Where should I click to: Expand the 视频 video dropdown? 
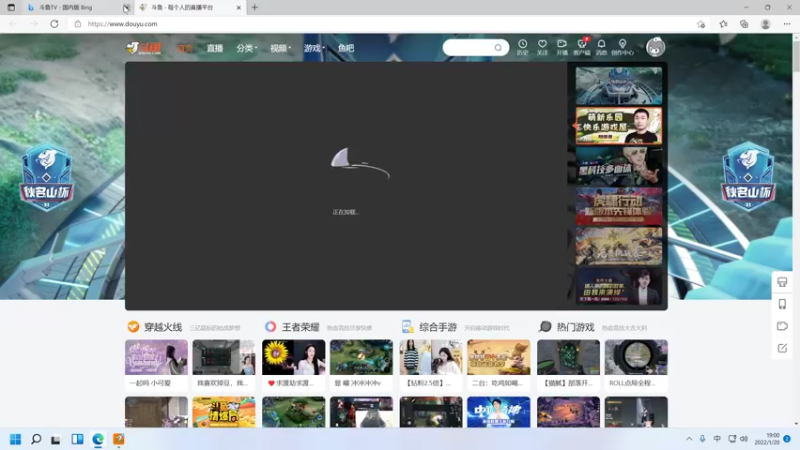[x=280, y=48]
